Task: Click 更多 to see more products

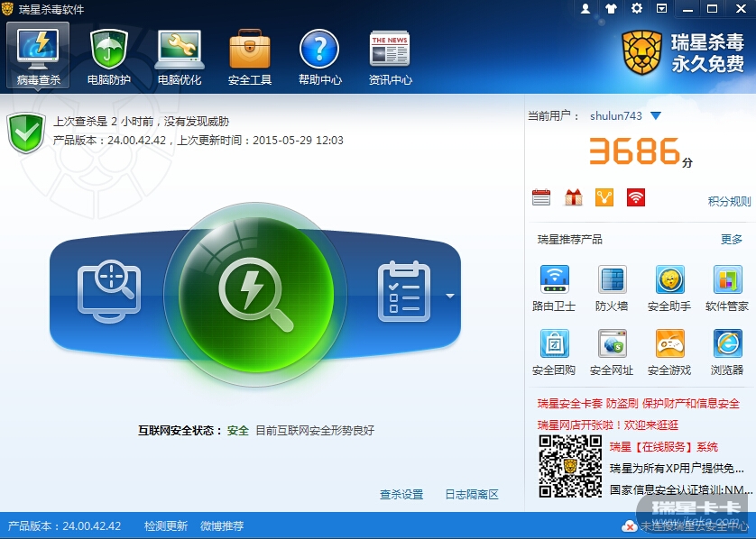Action: click(x=732, y=240)
